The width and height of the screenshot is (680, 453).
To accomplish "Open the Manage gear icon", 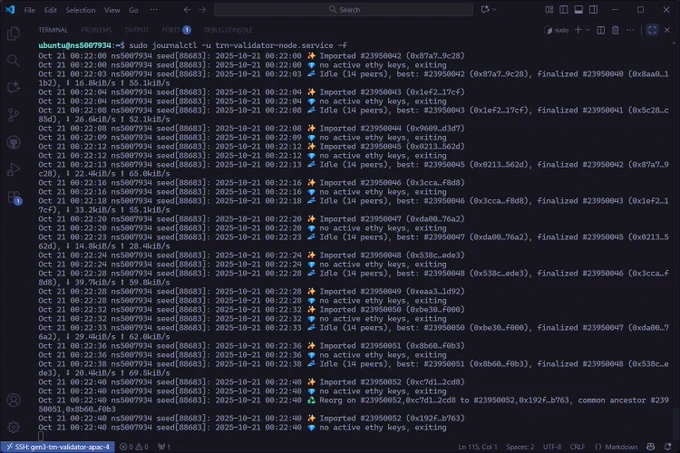I will click(x=13, y=427).
